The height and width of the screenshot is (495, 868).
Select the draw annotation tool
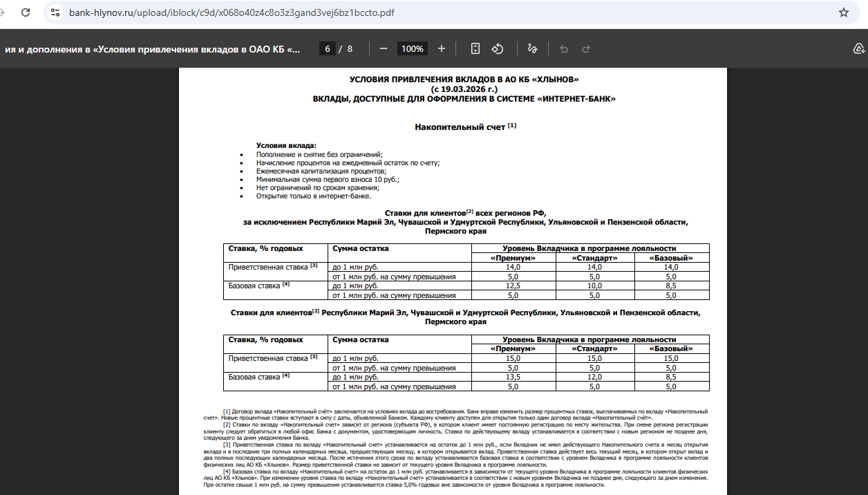click(532, 48)
